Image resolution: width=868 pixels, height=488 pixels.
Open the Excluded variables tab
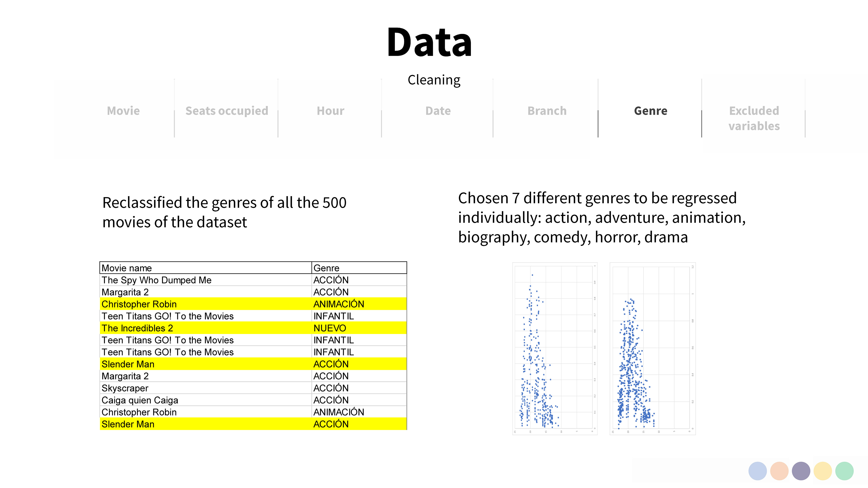[754, 118]
